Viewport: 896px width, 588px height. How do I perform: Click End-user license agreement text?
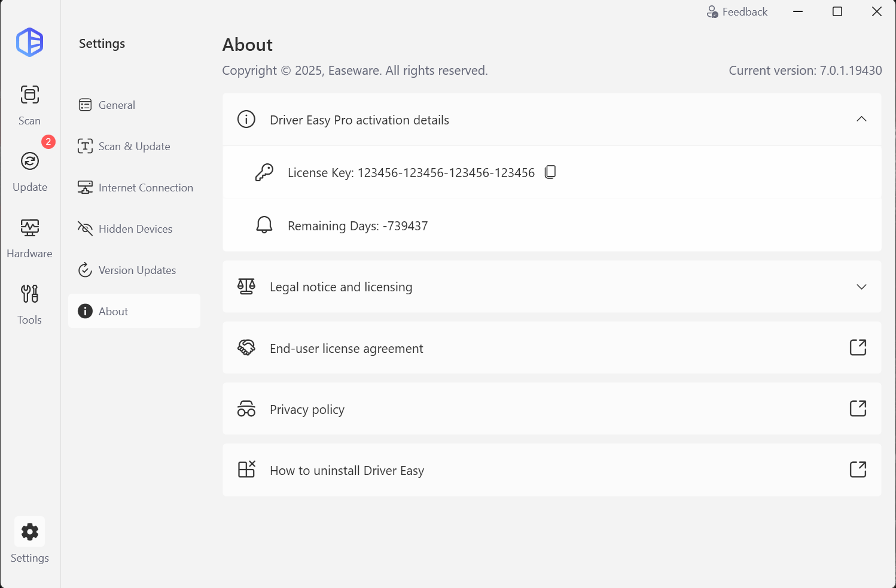point(346,349)
